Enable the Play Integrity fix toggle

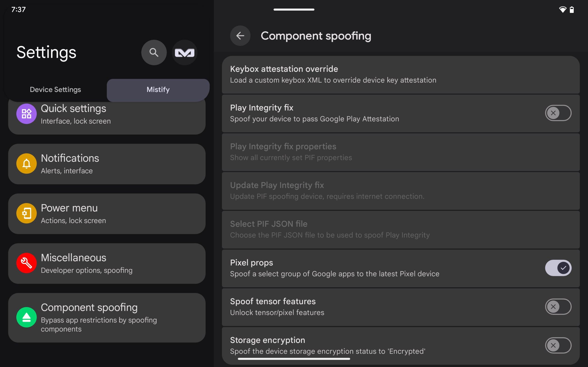tap(558, 113)
